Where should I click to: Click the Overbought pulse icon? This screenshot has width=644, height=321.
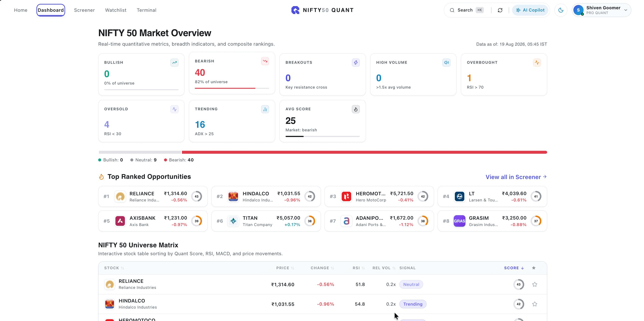[x=537, y=62]
